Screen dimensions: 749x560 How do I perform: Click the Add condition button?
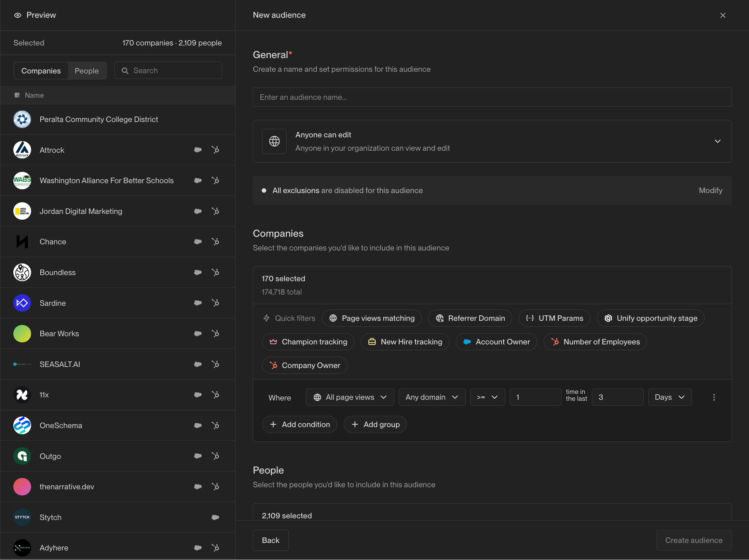pyautogui.click(x=300, y=424)
